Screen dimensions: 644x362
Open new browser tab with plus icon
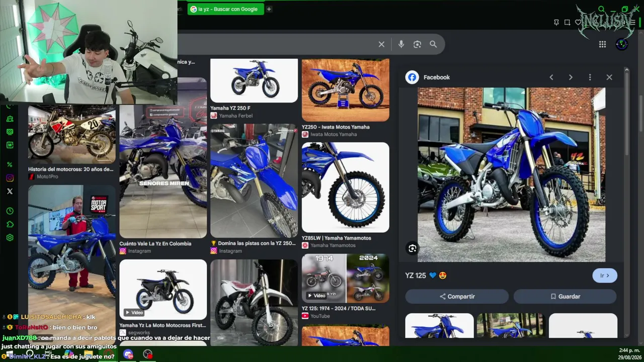tap(269, 9)
